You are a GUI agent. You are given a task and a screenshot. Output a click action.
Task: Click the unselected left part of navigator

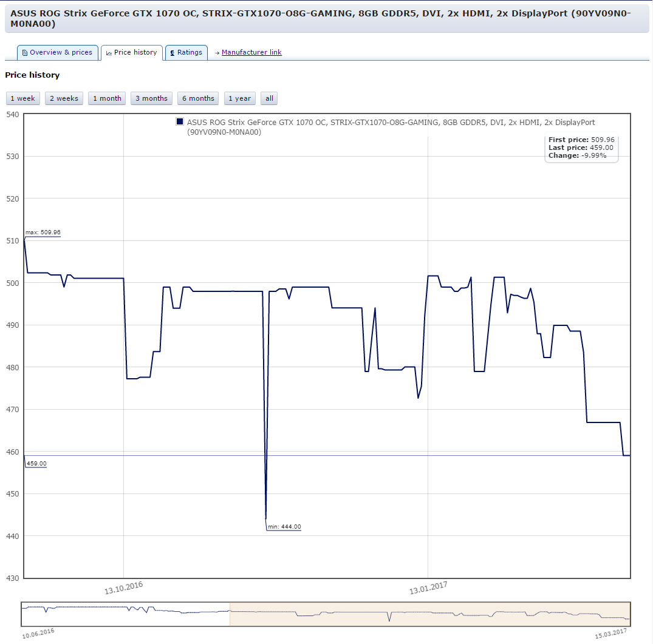tap(125, 614)
